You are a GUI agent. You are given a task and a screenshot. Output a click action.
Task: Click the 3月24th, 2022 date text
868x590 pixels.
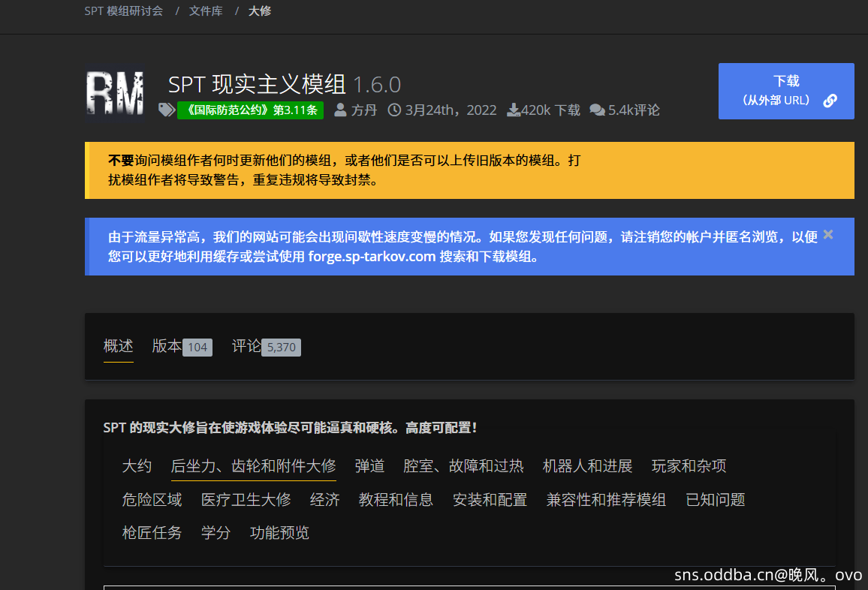click(x=451, y=110)
